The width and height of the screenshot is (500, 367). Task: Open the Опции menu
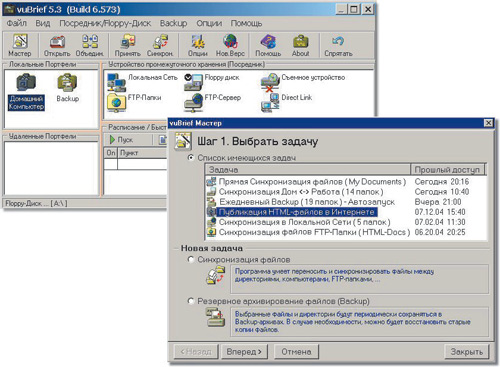pos(209,23)
